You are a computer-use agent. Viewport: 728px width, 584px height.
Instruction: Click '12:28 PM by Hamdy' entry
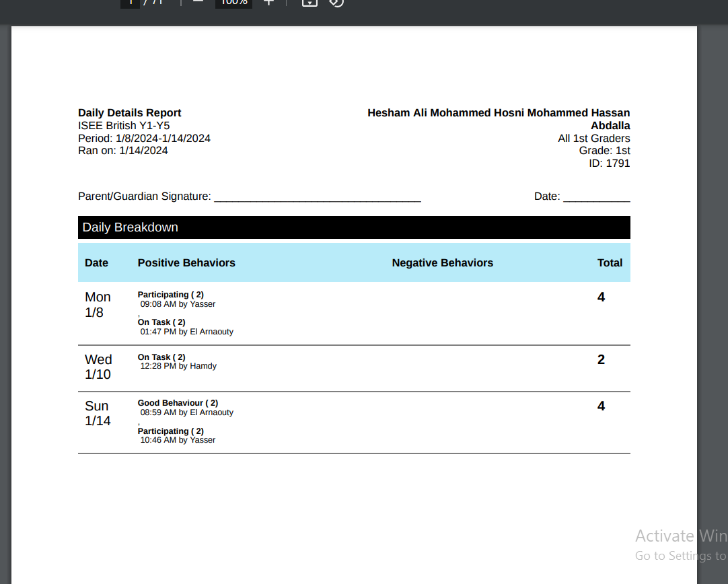178,366
